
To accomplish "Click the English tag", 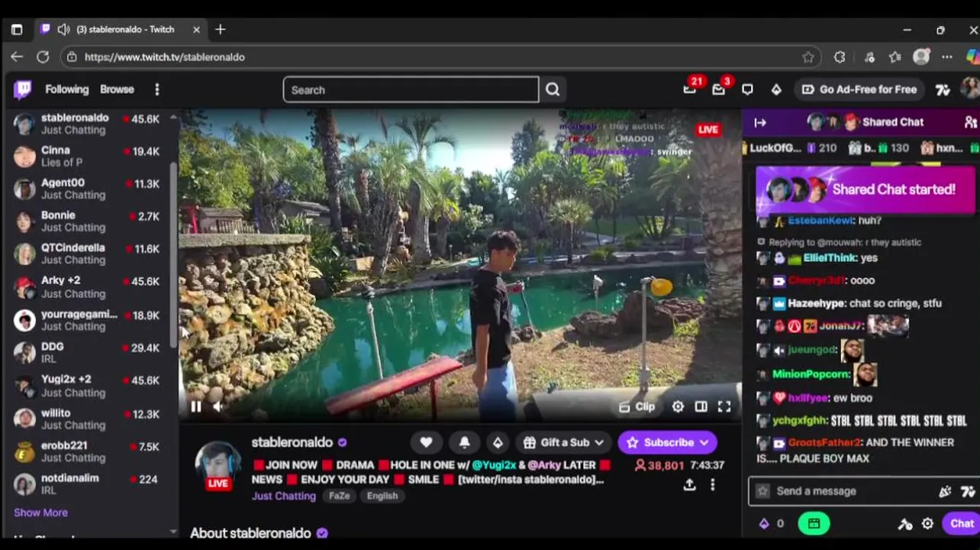I will click(x=382, y=496).
